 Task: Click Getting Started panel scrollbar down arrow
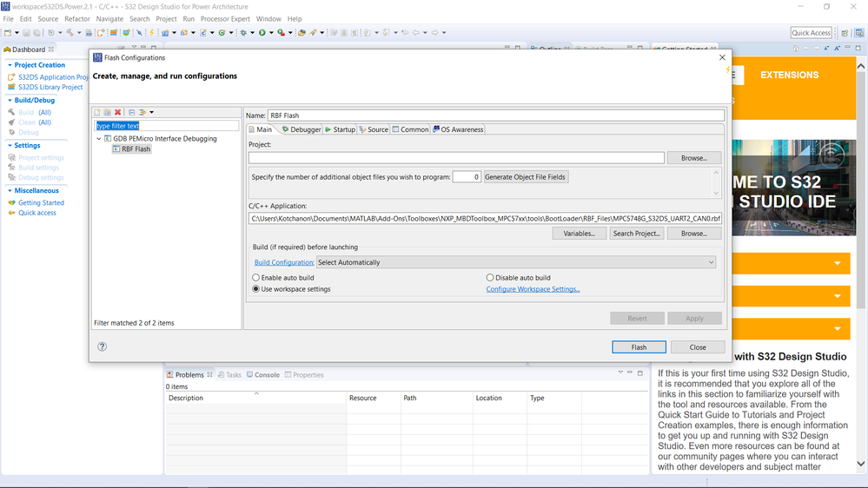click(861, 464)
